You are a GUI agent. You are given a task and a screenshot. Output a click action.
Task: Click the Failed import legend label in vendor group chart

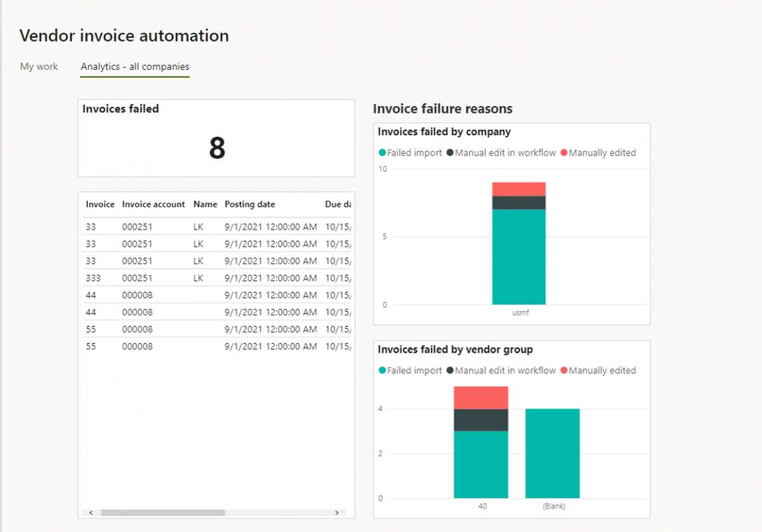pos(415,371)
